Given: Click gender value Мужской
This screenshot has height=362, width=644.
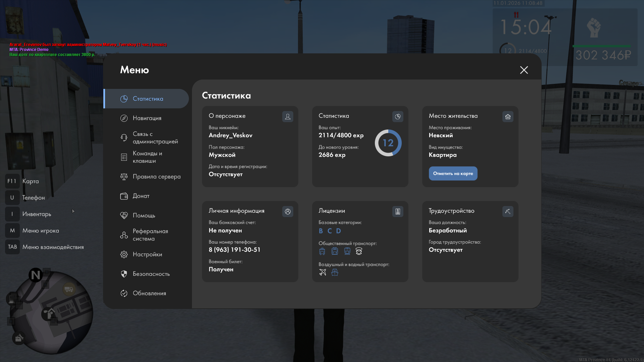Looking at the screenshot, I should [222, 155].
